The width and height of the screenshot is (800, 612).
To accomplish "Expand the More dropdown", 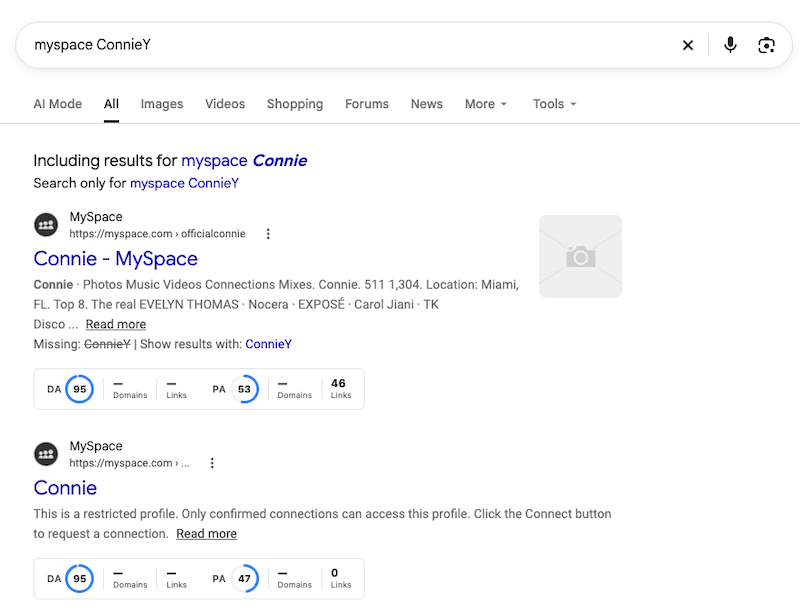I will (486, 104).
